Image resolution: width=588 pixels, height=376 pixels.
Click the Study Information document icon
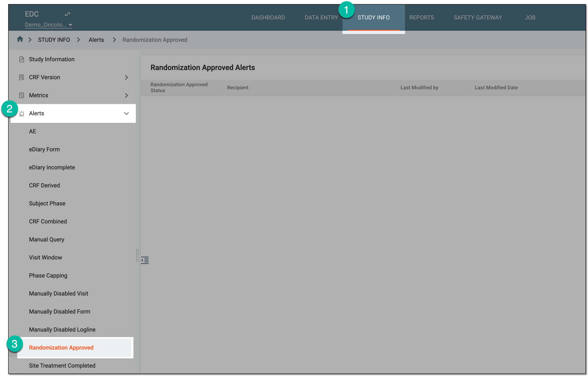point(21,59)
